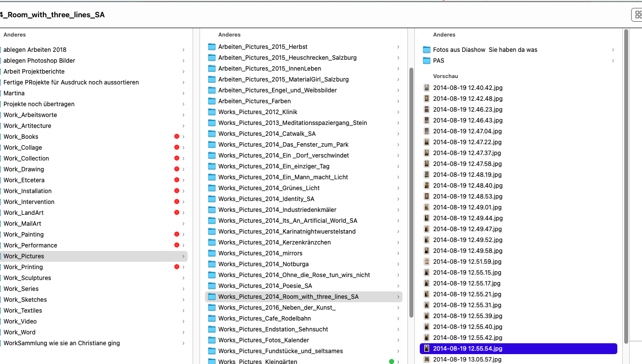Screen dimensions: 642x364
Task: Click the middle column's vertical scrollbar
Action: (411, 193)
